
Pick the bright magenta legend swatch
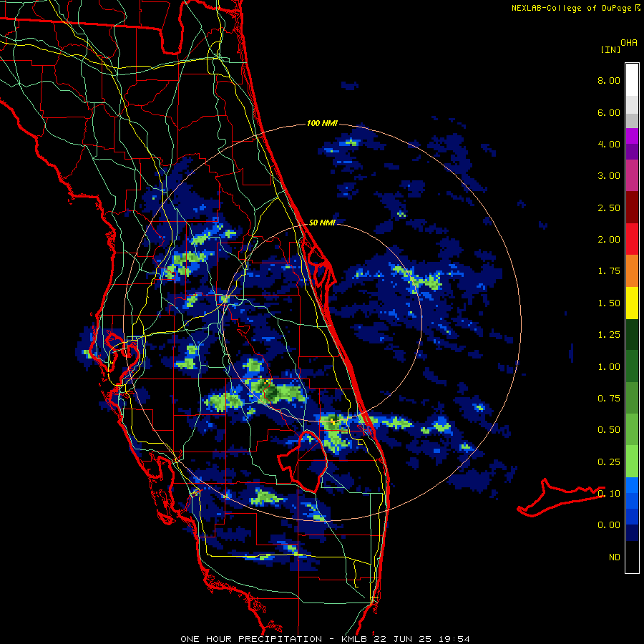pyautogui.click(x=632, y=136)
